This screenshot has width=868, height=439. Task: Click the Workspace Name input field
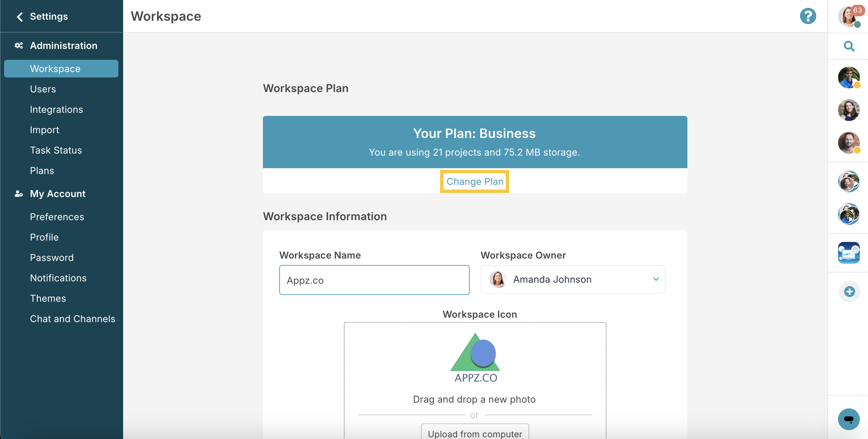click(374, 280)
